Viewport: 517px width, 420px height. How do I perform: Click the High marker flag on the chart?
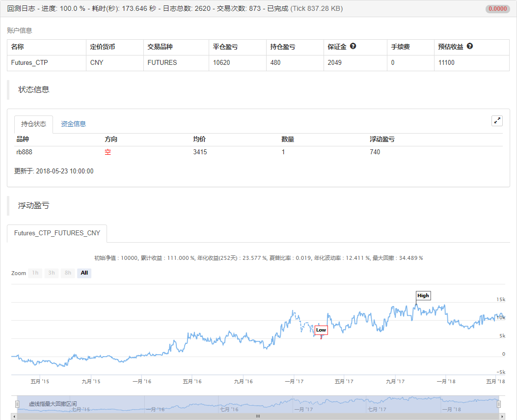tap(423, 296)
